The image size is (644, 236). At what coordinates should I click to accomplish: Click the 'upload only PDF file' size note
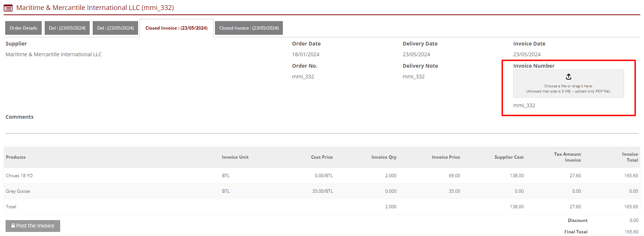pos(568,91)
